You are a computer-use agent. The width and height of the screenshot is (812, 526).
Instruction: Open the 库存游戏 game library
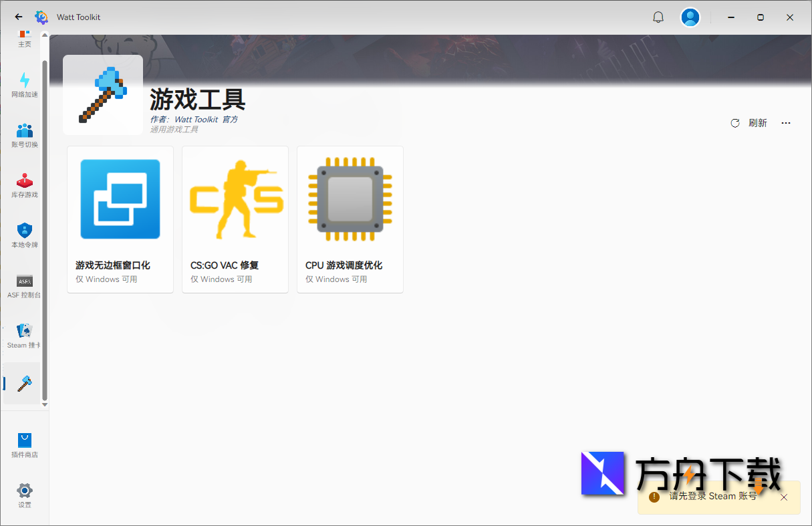pos(25,185)
